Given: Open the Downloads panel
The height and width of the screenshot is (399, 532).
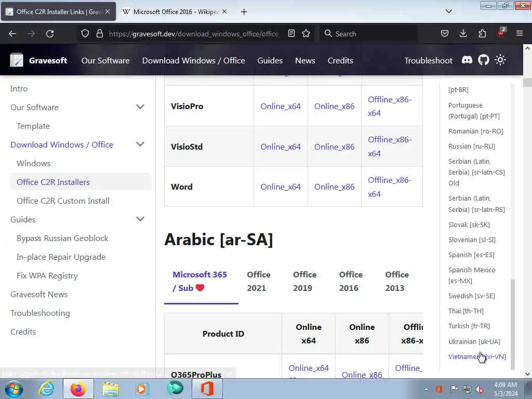Looking at the screenshot, I should click(x=463, y=34).
